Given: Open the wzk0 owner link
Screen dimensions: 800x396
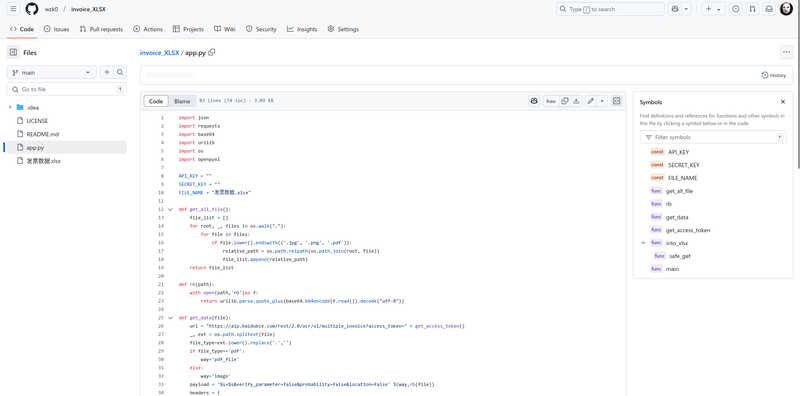Looking at the screenshot, I should coord(51,9).
